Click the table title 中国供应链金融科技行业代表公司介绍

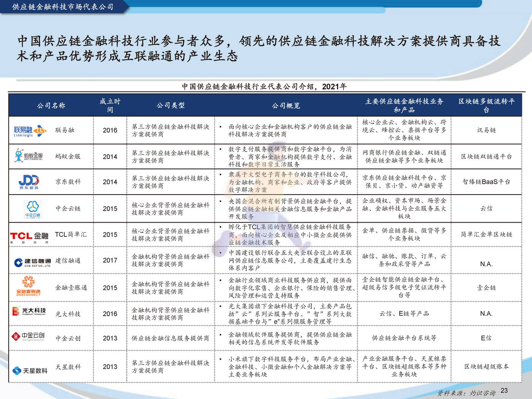pos(264,87)
